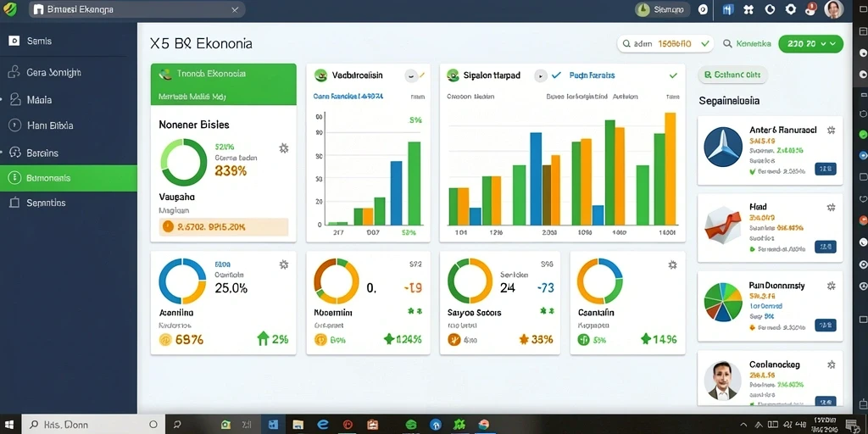
Task: Toggle the green checkmark beside Padn Farabis
Action: [x=672, y=75]
